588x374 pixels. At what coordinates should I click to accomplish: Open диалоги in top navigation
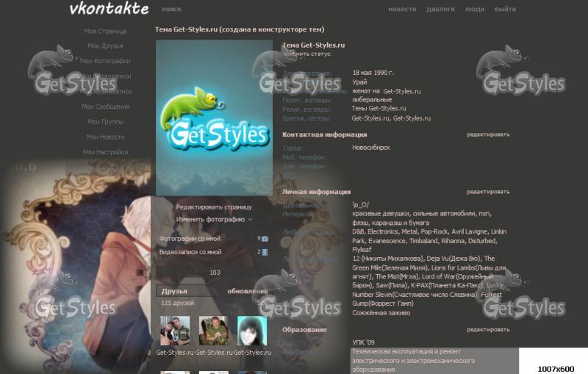click(x=440, y=10)
